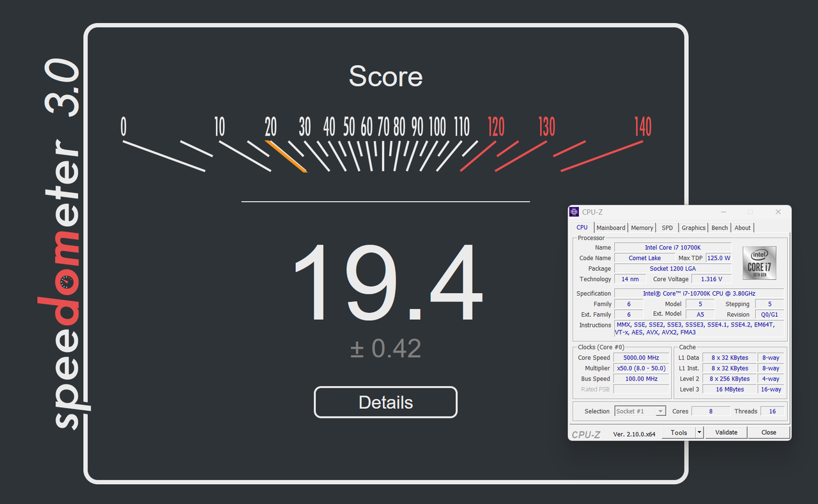This screenshot has height=504, width=818.
Task: Click the Core Voltage value 1.316 V
Action: [712, 279]
